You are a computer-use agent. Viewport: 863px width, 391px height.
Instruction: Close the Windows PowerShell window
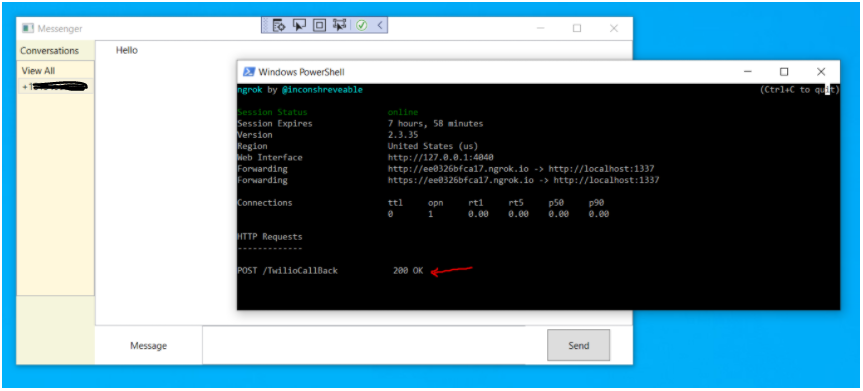click(x=821, y=72)
